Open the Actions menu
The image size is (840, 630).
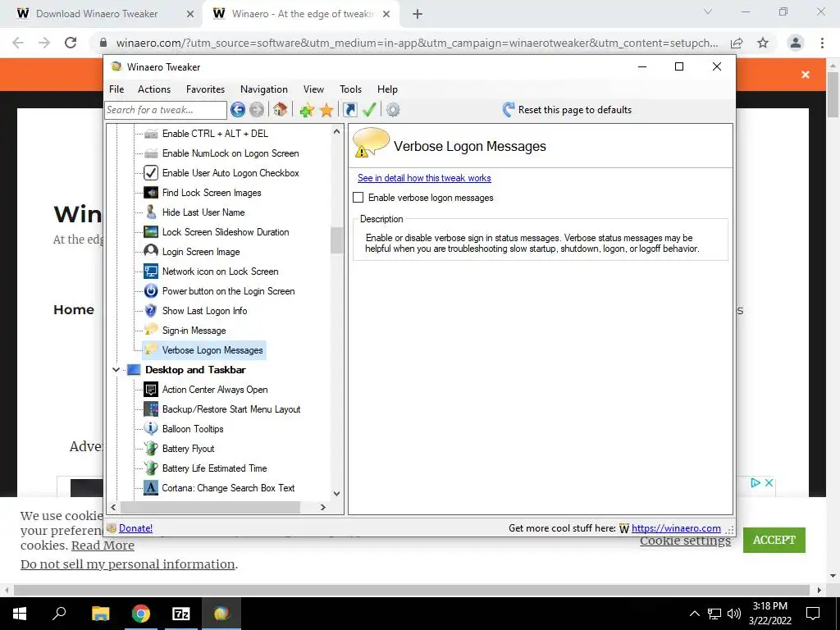point(154,89)
